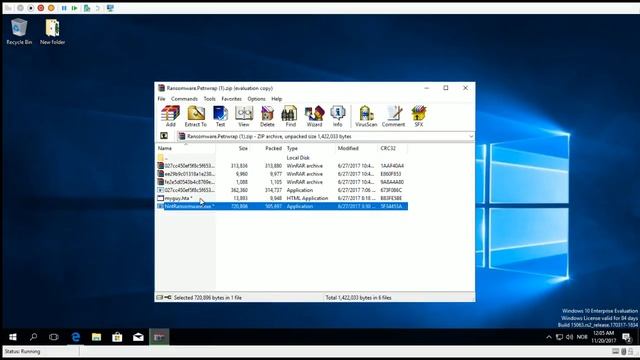640x360 pixels.
Task: Open the Help menu
Action: (277, 99)
